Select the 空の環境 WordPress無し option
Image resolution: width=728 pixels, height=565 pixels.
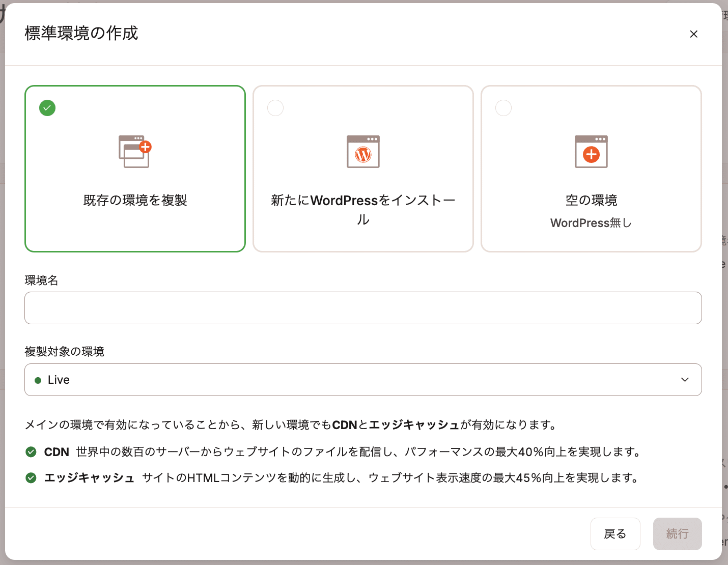[x=591, y=168]
